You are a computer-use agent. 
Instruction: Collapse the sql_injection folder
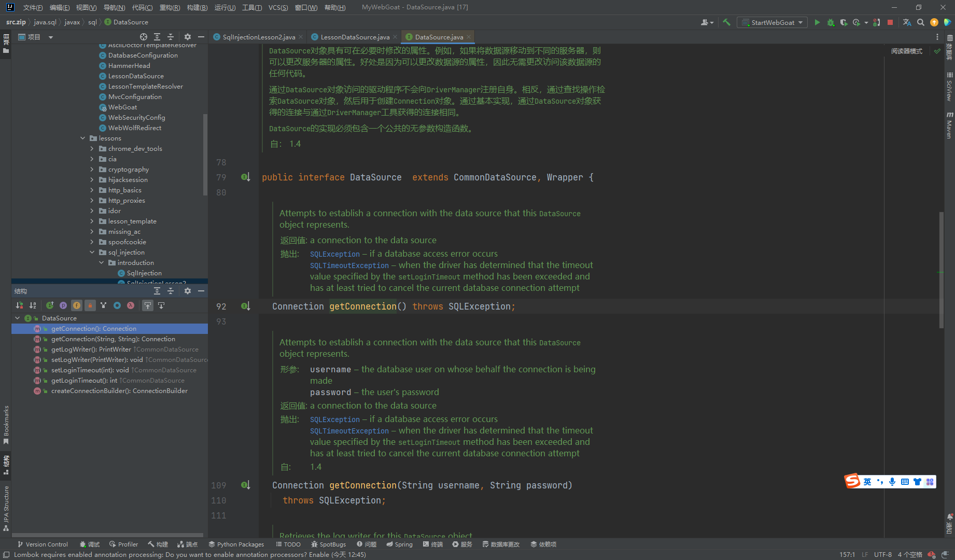(92, 252)
